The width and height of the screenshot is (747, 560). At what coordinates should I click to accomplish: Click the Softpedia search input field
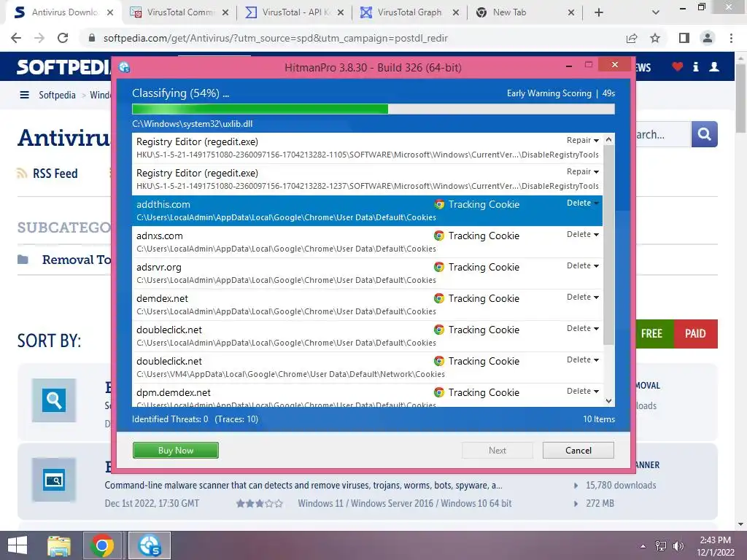pyautogui.click(x=662, y=134)
